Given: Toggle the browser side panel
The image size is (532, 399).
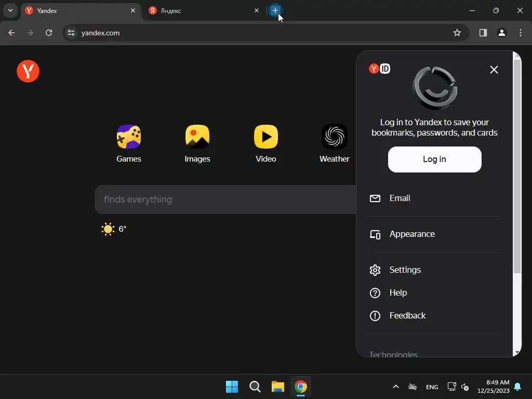Looking at the screenshot, I should [483, 33].
